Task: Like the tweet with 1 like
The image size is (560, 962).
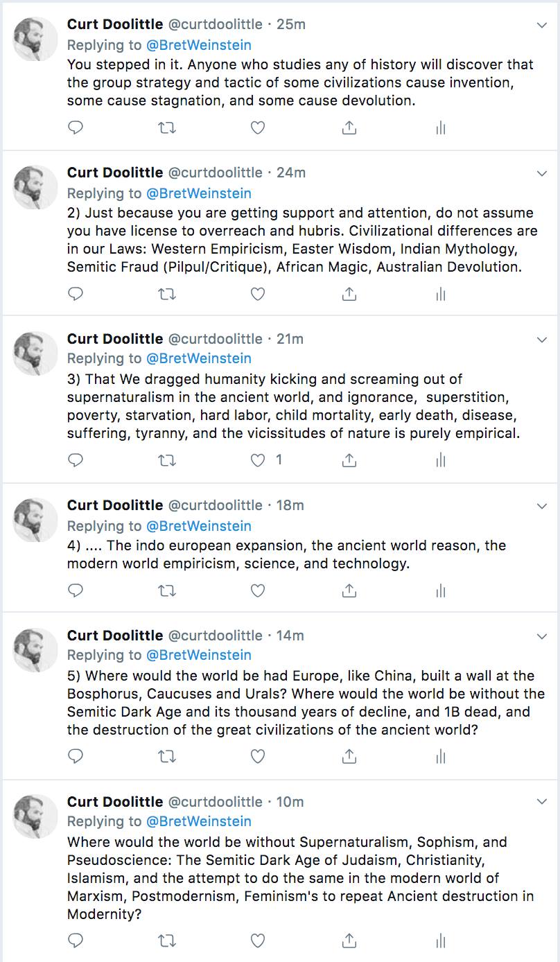Action: point(258,460)
